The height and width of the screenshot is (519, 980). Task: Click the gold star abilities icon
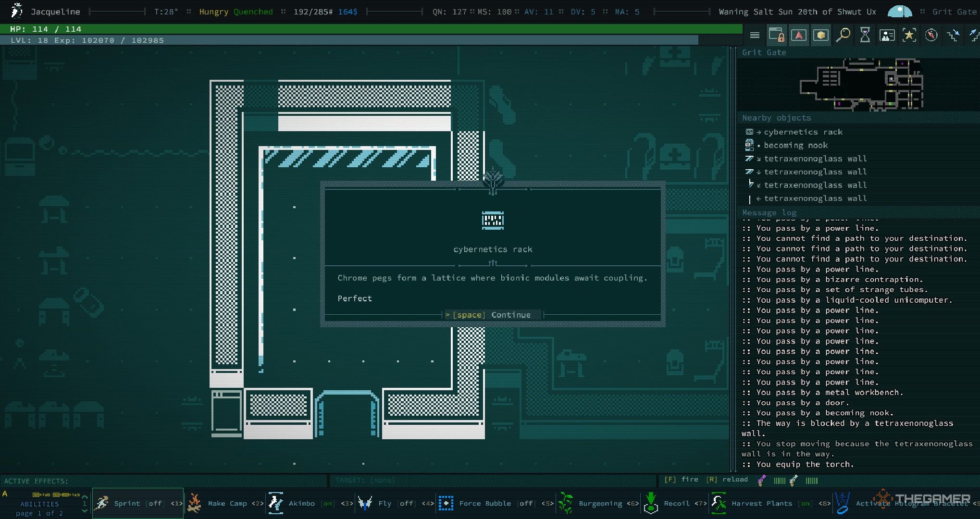point(909,35)
